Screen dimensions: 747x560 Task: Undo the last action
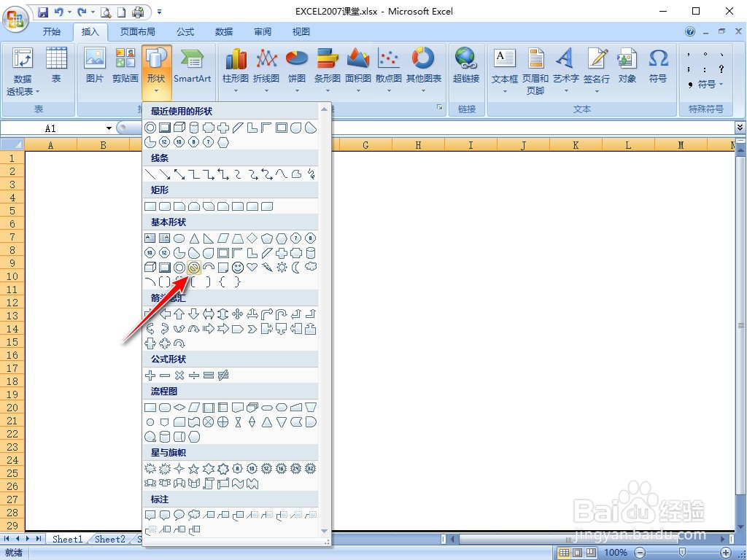tap(58, 12)
